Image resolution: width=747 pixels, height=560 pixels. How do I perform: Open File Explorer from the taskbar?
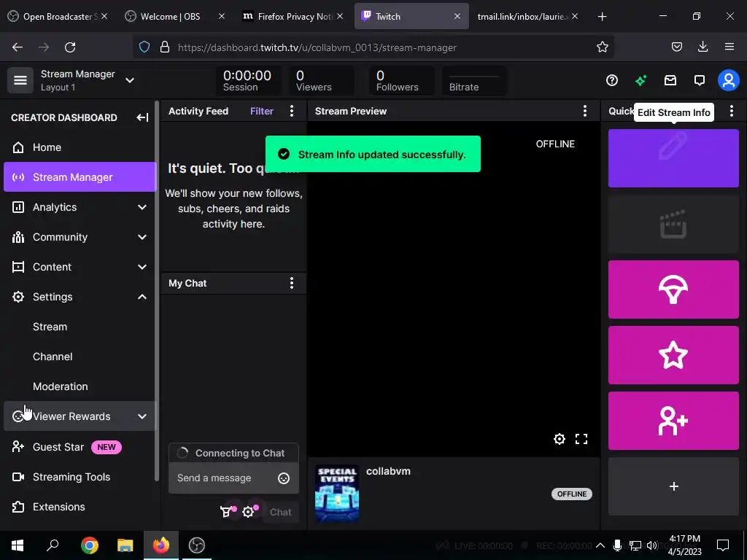click(x=125, y=545)
